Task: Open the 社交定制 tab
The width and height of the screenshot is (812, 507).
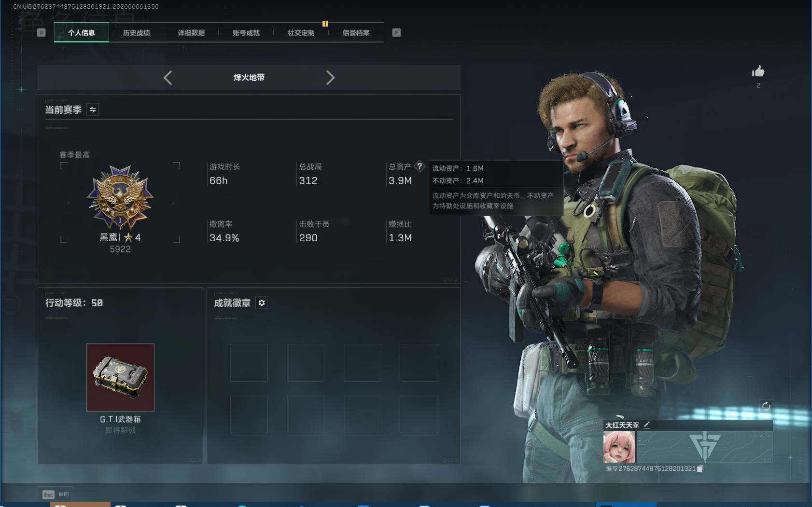Action: point(301,32)
